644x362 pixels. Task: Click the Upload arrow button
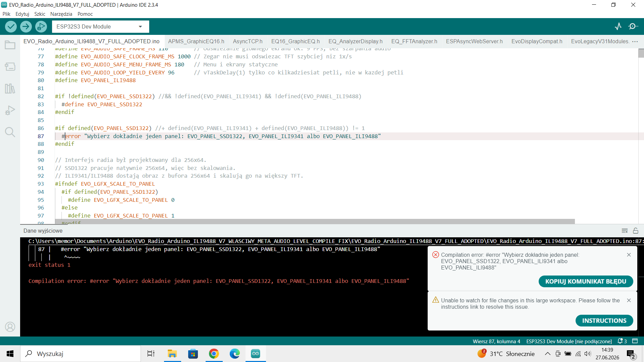pyautogui.click(x=26, y=26)
